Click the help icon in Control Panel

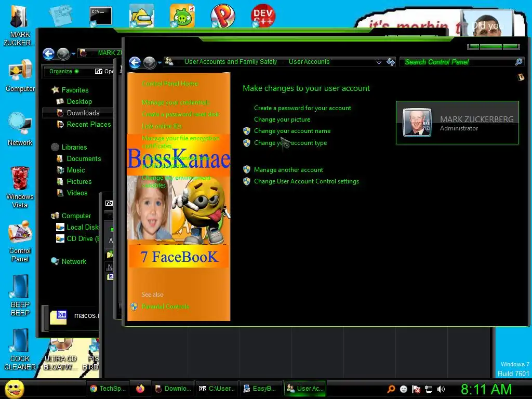click(x=521, y=78)
